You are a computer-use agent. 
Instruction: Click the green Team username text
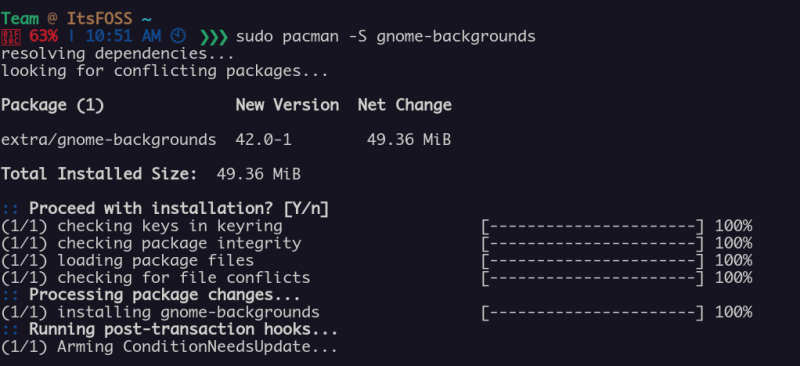[x=20, y=19]
